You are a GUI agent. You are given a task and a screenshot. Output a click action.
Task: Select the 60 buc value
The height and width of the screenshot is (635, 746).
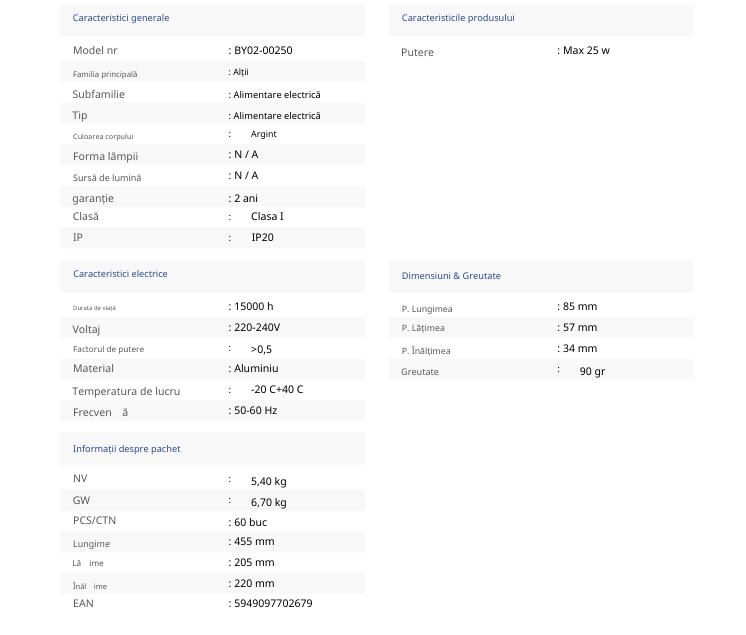click(x=250, y=522)
